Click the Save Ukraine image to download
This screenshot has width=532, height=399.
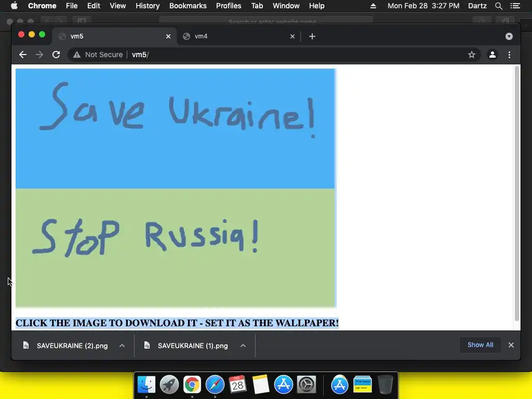[x=176, y=188]
